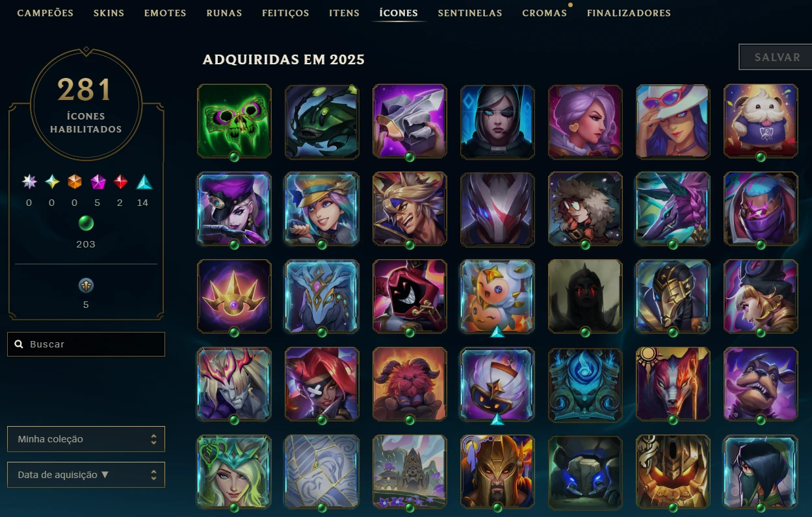Viewport: 812px width, 517px height.
Task: Click the white starburst rarity gem
Action: tap(29, 183)
